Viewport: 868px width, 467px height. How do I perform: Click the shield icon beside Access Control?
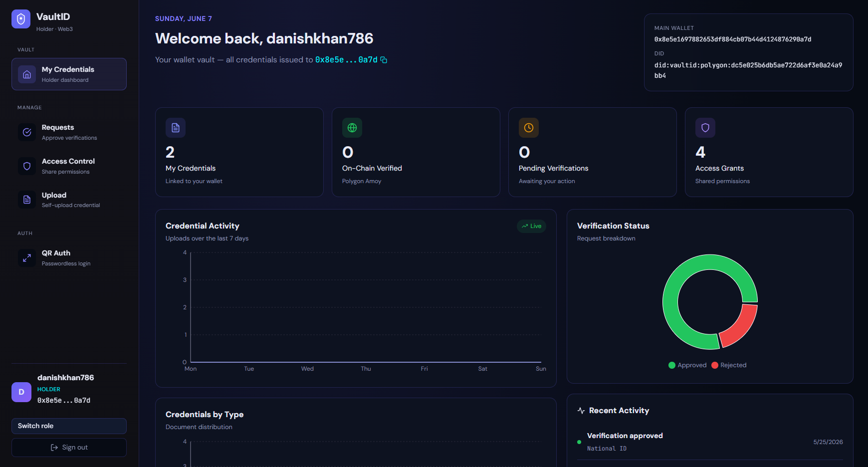(x=27, y=166)
